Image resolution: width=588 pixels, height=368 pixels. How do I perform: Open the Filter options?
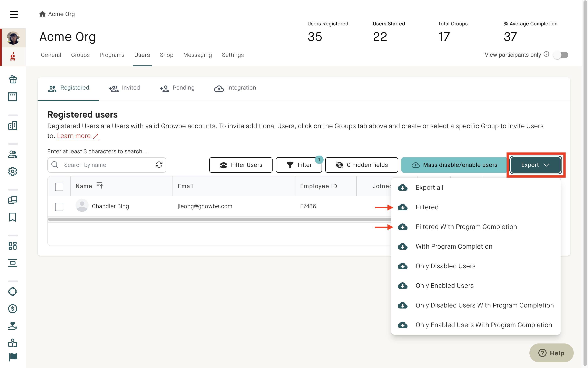pos(299,165)
